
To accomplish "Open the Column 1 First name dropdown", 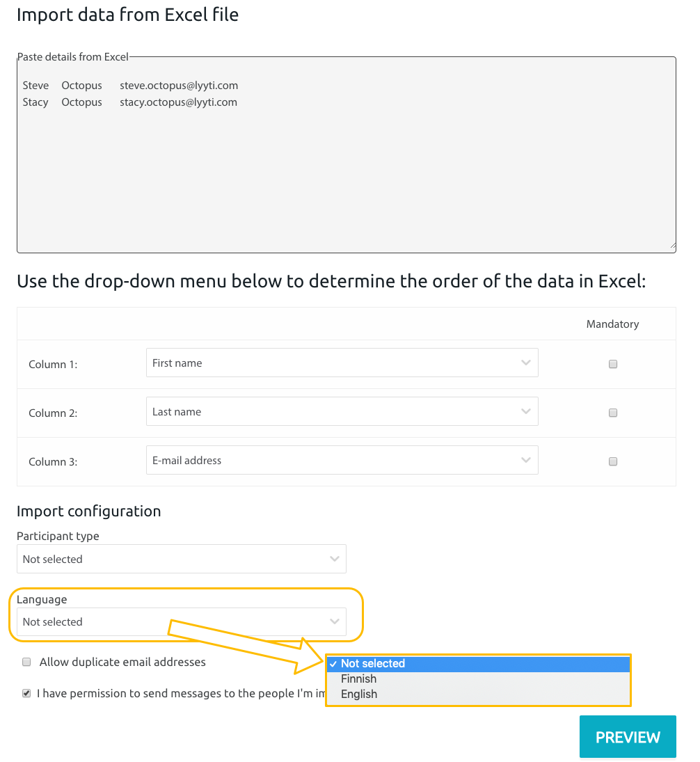I will (x=342, y=363).
